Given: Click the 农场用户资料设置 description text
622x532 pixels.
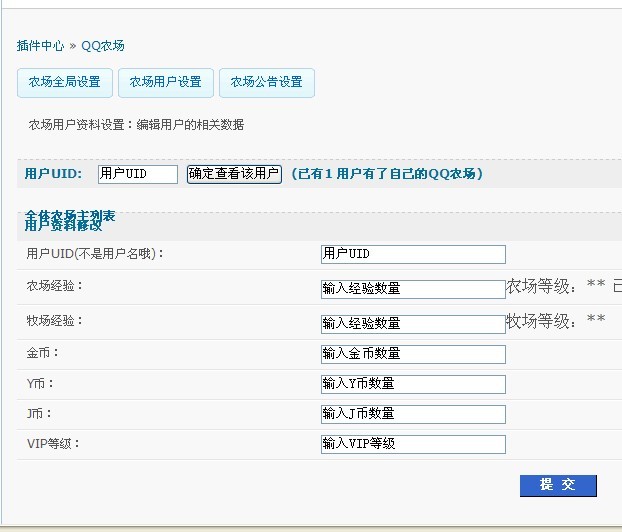Looking at the screenshot, I should tap(136, 125).
